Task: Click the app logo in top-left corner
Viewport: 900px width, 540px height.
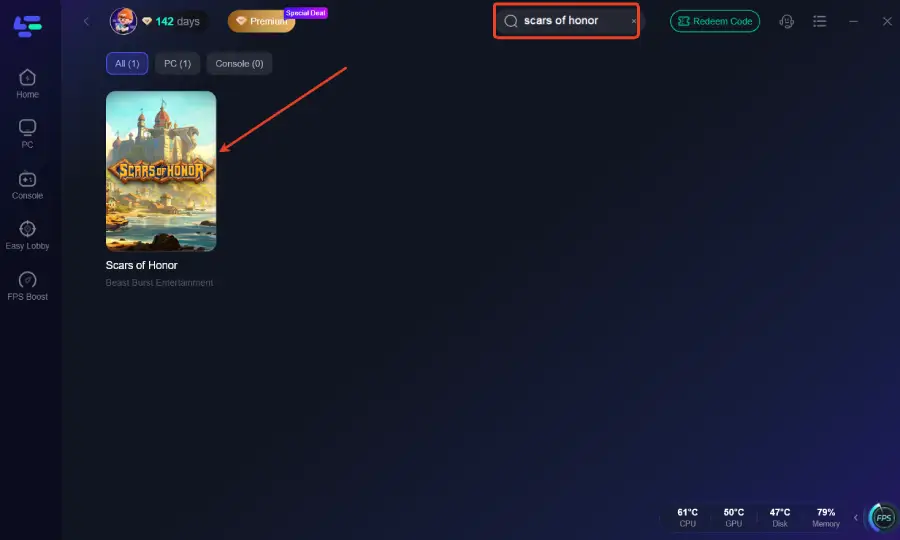Action: tap(25, 24)
